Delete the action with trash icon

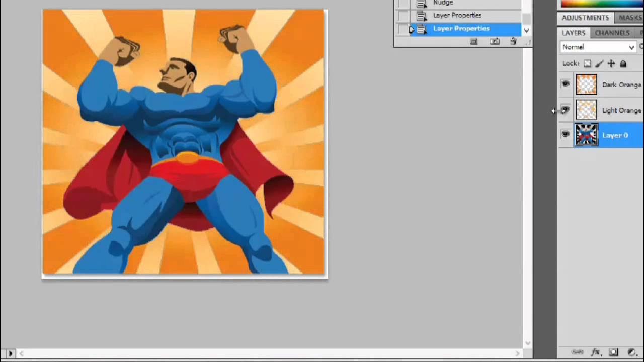pos(513,42)
